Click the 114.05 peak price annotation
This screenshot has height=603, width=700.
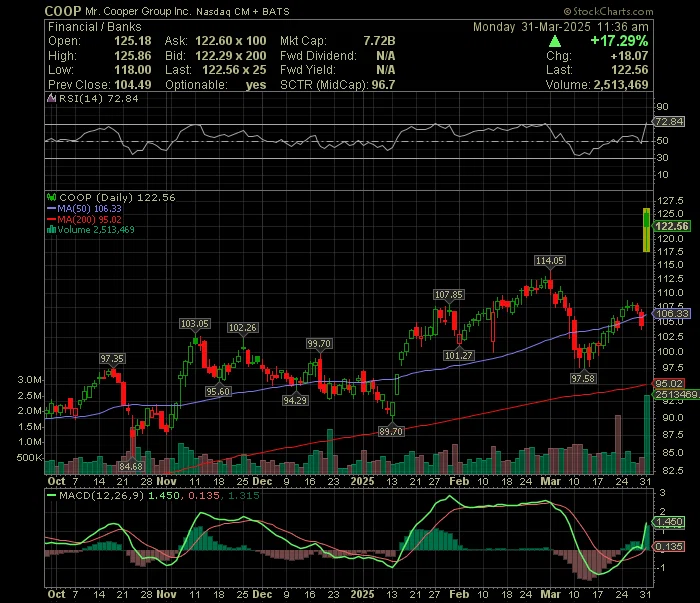pyautogui.click(x=550, y=260)
